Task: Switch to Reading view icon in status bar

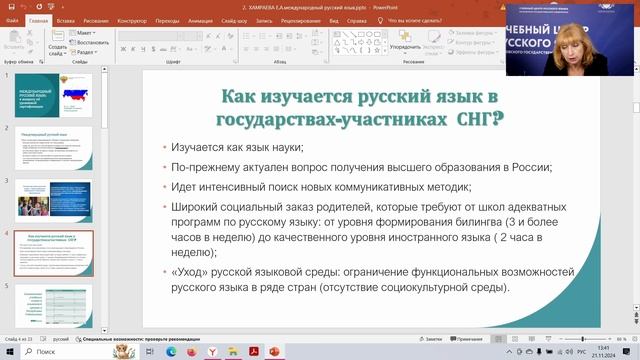Action: coord(531,339)
